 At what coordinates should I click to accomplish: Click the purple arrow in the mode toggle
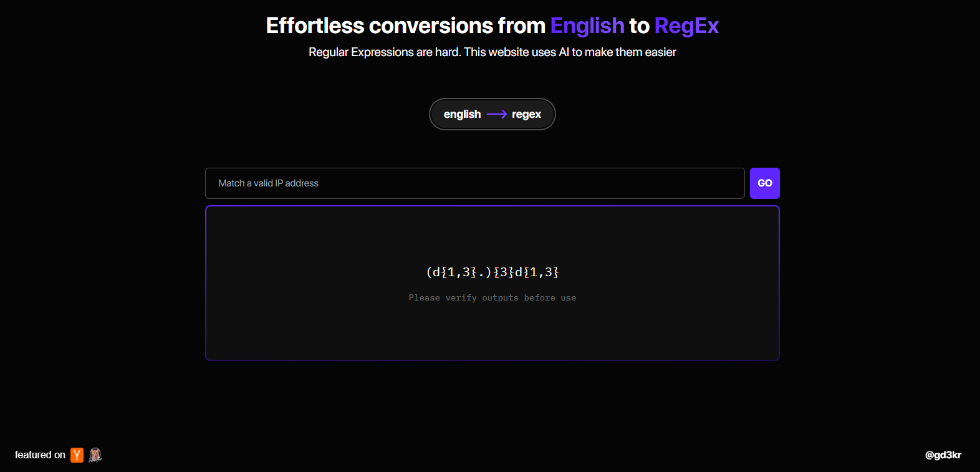coord(497,114)
